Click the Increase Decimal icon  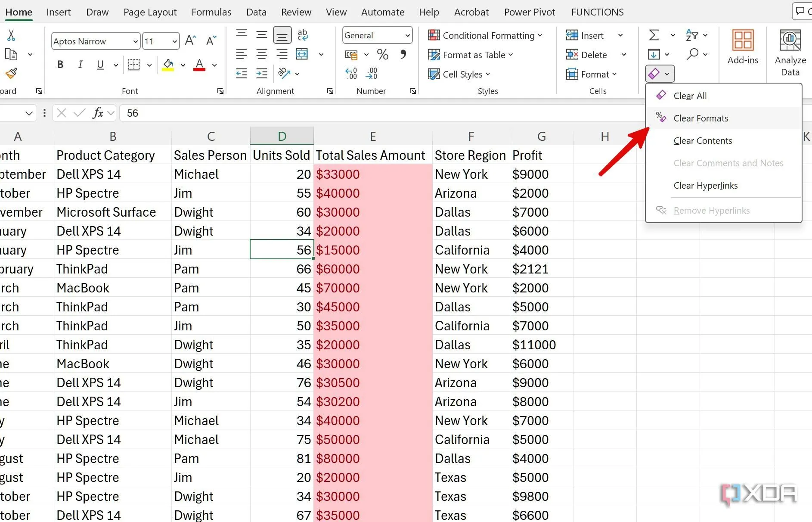tap(351, 74)
